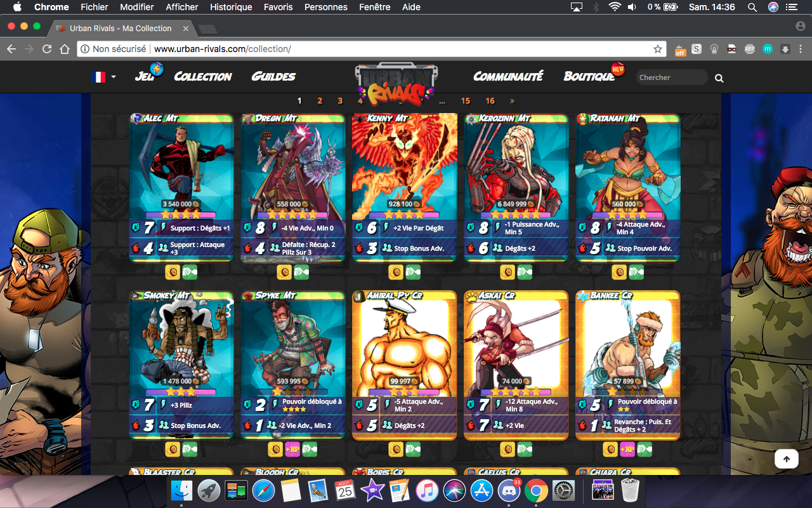Click the AdBlock Plus extension icon
Image resolution: width=812 pixels, height=508 pixels.
click(x=749, y=49)
